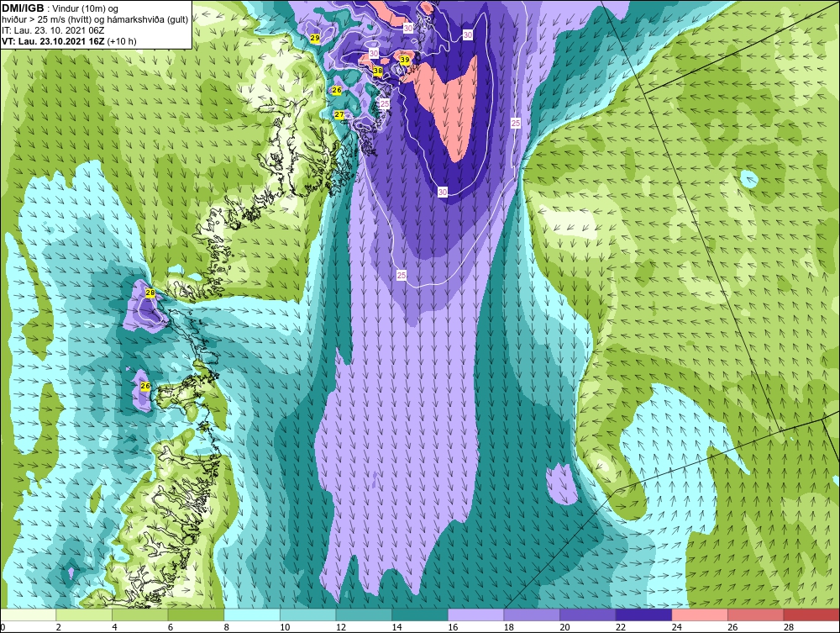Click the yellow 26 label below label 28
The image size is (840, 633).
145,386
